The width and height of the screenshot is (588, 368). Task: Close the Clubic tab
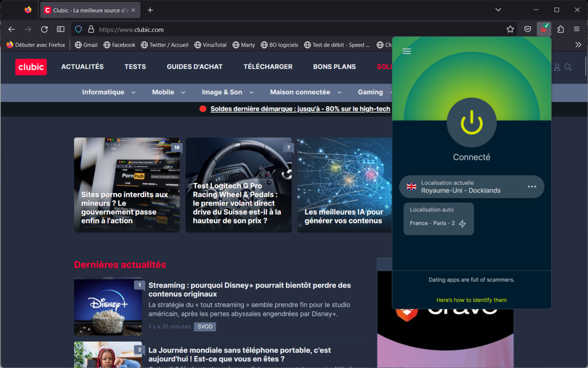coord(133,10)
